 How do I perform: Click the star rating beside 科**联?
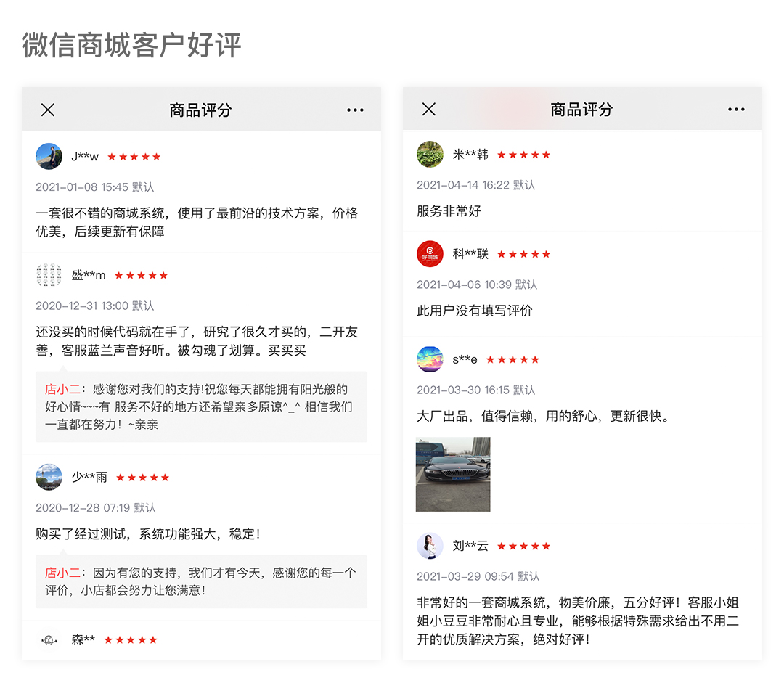click(x=523, y=255)
